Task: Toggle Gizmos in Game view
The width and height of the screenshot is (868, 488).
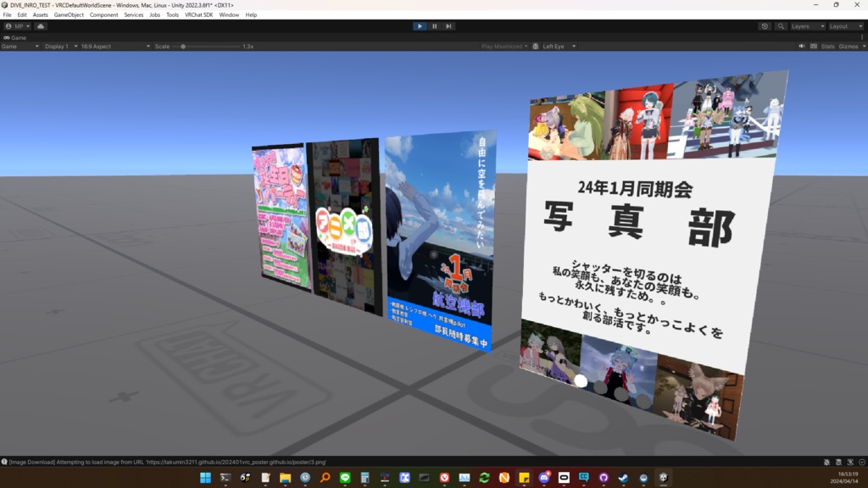Action: click(848, 47)
